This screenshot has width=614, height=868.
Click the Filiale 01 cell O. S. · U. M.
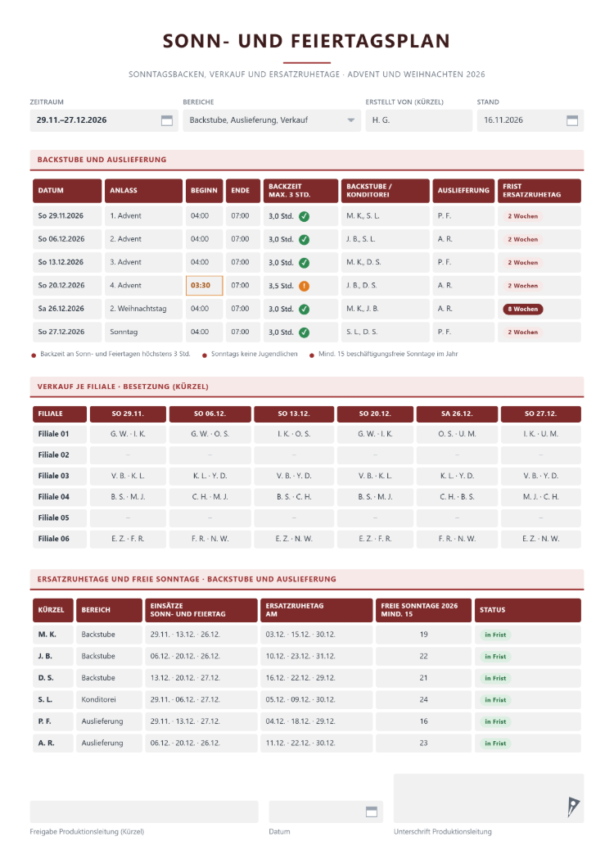point(457,434)
